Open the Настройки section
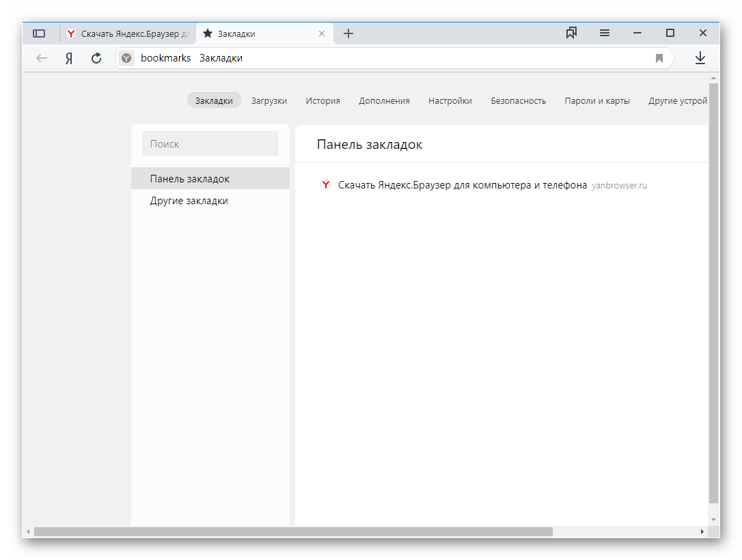Screen dimensions: 742x560 [x=450, y=100]
